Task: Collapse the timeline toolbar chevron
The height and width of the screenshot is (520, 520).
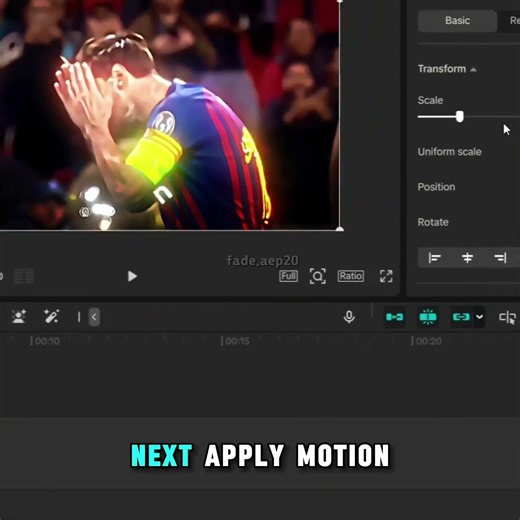Action: (x=94, y=317)
